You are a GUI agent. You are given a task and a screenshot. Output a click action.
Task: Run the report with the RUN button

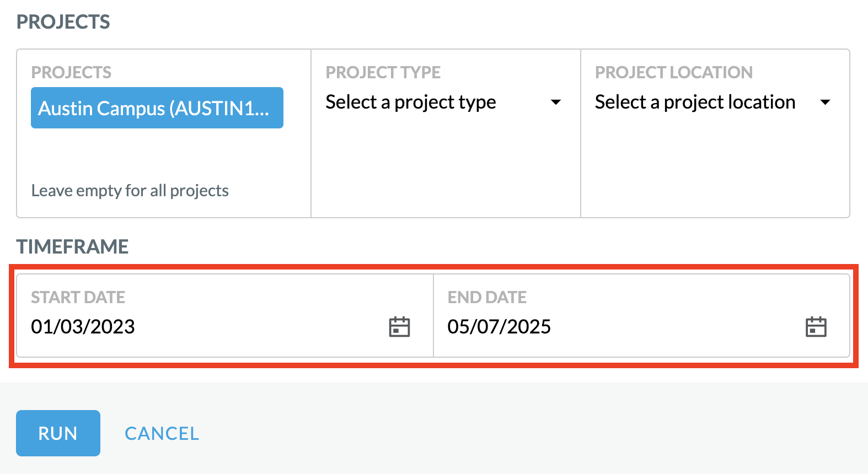pos(58,433)
